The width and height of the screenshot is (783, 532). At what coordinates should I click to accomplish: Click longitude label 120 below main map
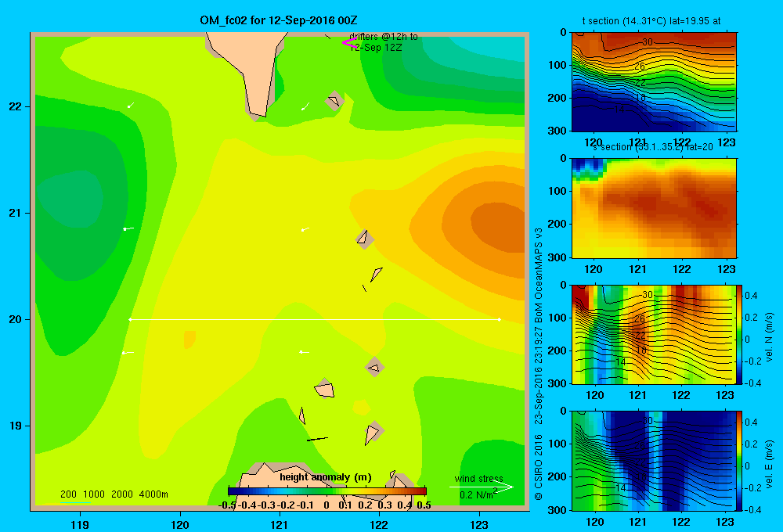point(180,524)
